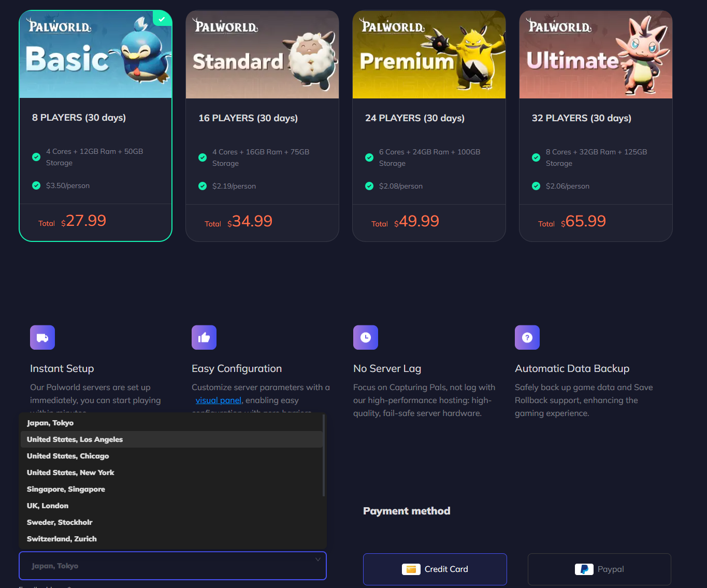Click the No Server Lag clock icon
707x588 pixels.
click(366, 338)
